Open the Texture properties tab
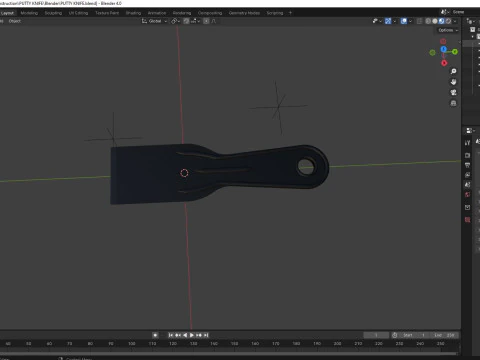This screenshot has height=360, width=480. [x=468, y=220]
